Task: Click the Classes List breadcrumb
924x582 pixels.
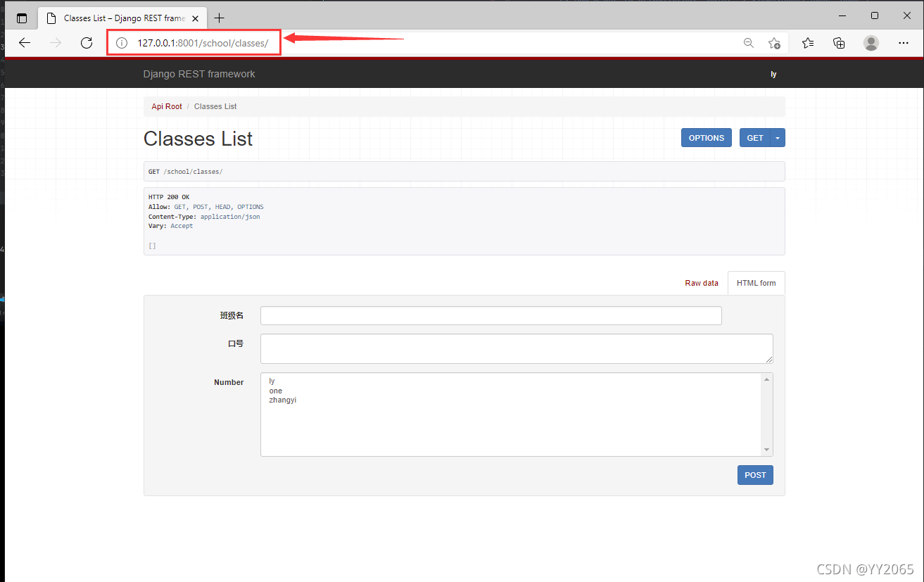Action: click(215, 106)
